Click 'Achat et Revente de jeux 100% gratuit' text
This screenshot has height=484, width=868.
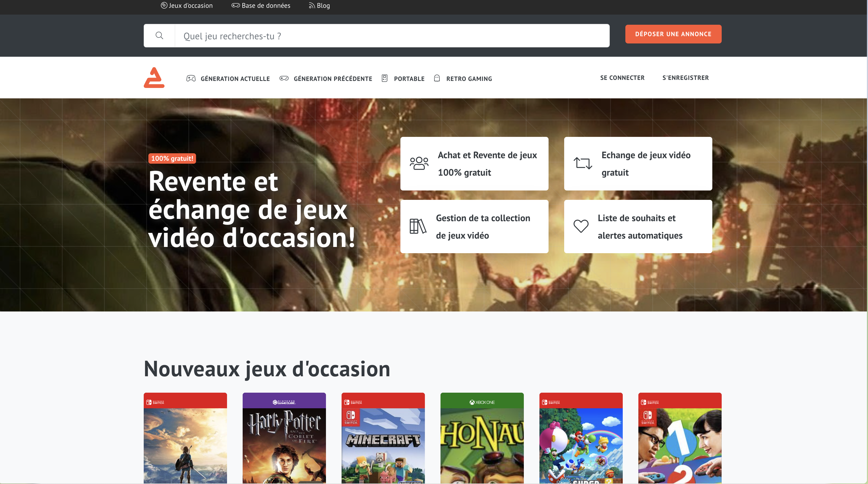click(x=487, y=164)
